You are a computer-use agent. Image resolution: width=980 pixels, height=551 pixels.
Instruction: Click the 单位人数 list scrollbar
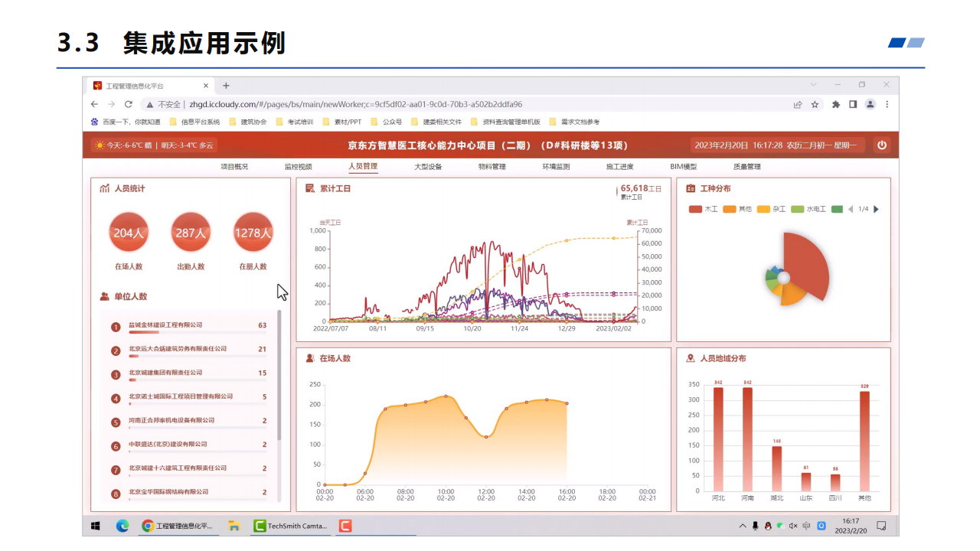279,375
